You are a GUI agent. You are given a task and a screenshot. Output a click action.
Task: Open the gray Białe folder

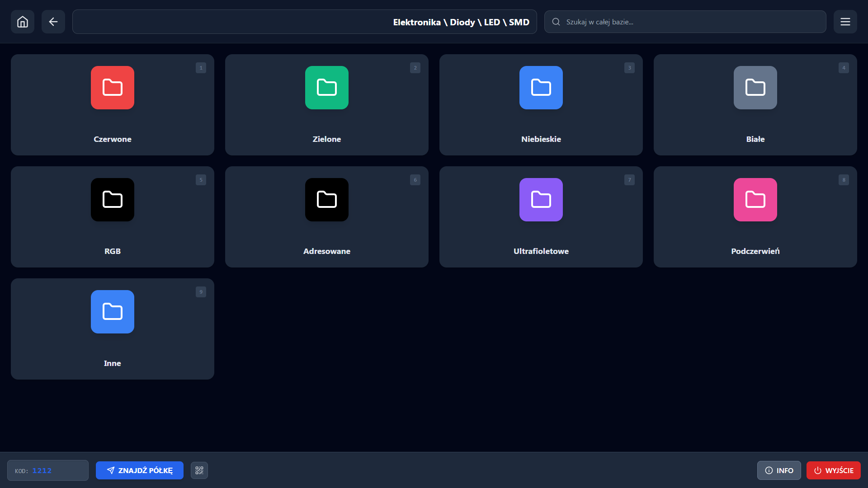pos(755,88)
